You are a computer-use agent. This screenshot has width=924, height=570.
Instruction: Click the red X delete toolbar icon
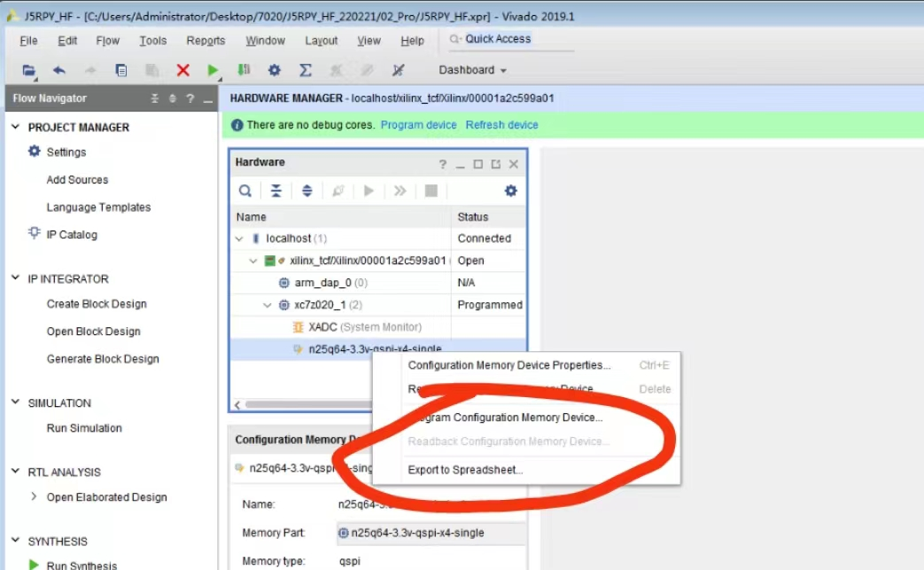click(x=182, y=70)
